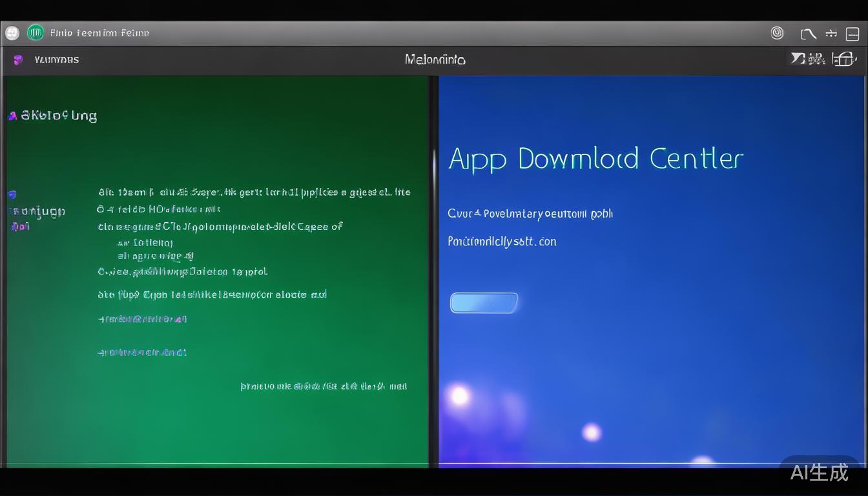Click the grid window icon at toolbar's right end
This screenshot has width=868, height=496.
843,59
